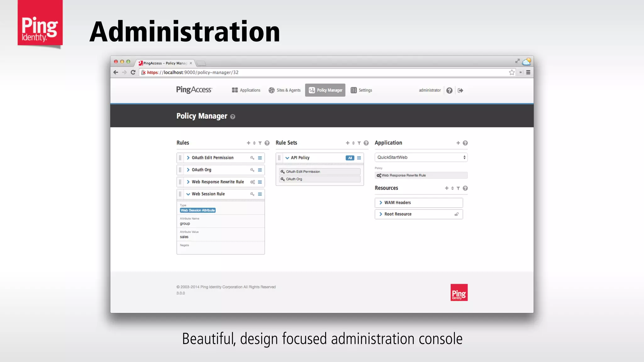Reload the page with refresh icon
Viewport: 644px width, 362px height.
[x=133, y=72]
